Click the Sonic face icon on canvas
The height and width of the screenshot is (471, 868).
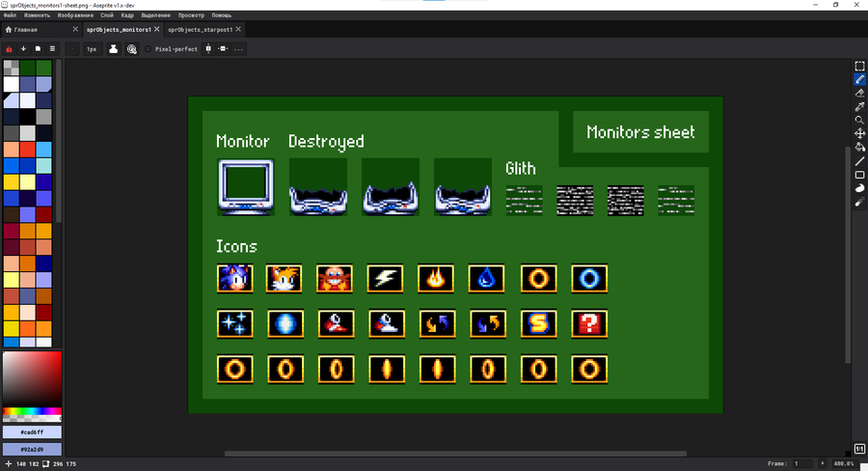coord(234,278)
